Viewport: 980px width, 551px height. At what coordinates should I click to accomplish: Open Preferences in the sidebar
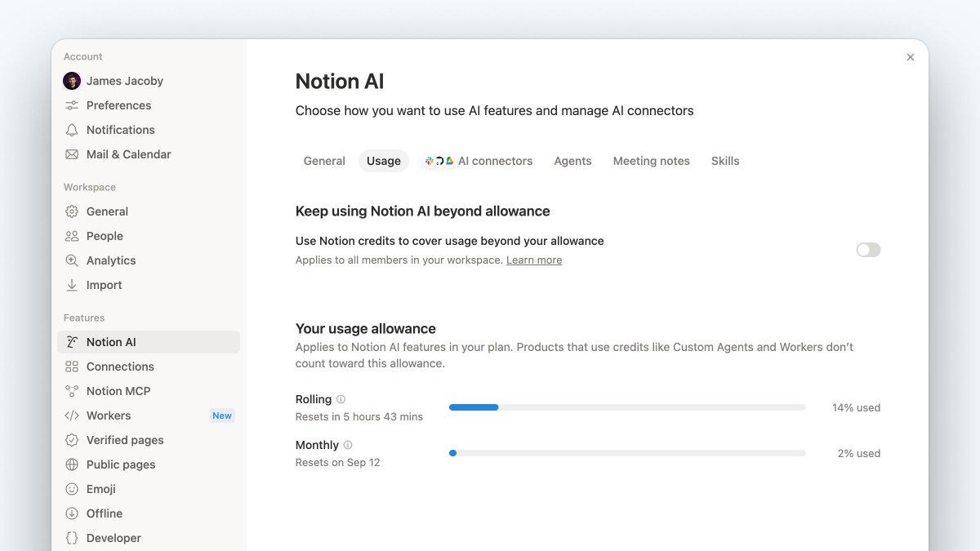click(x=149, y=105)
